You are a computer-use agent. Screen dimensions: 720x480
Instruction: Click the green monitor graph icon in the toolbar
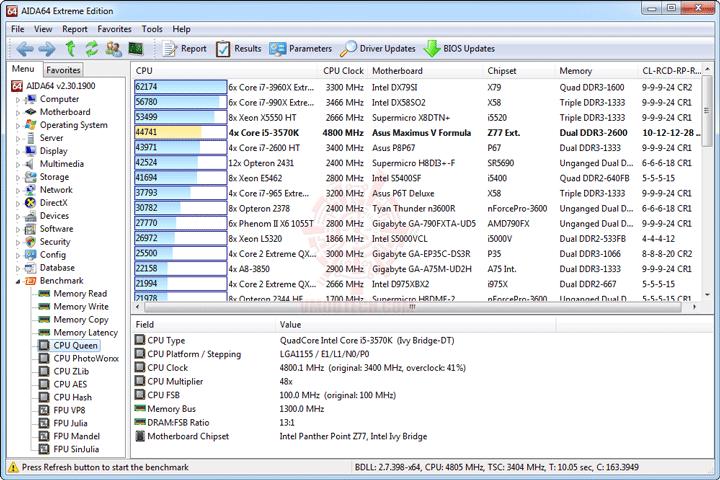(136, 48)
